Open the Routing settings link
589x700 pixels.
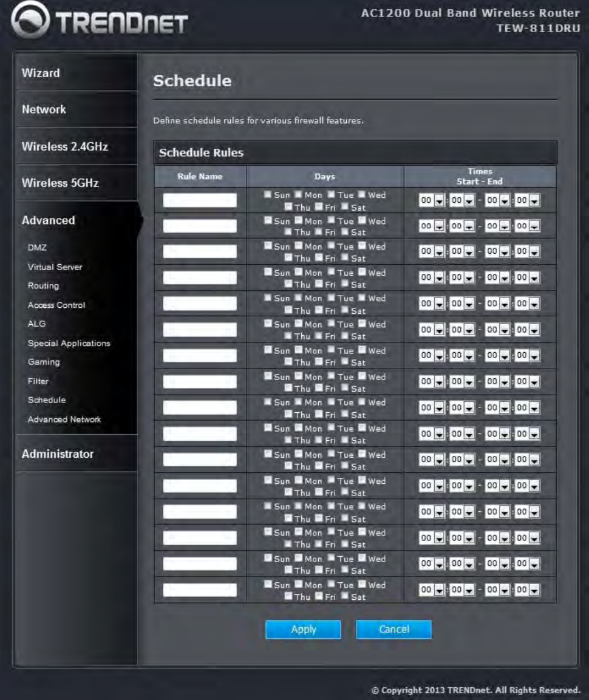point(43,286)
